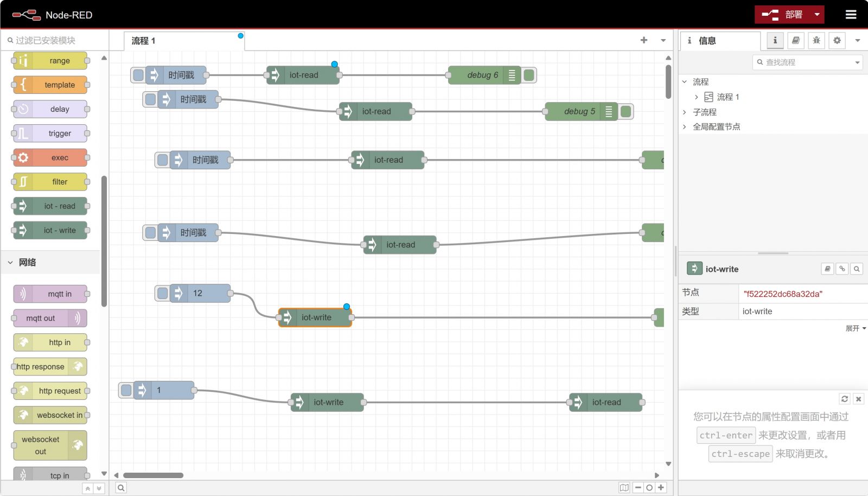Expand node properties with 展开

856,328
